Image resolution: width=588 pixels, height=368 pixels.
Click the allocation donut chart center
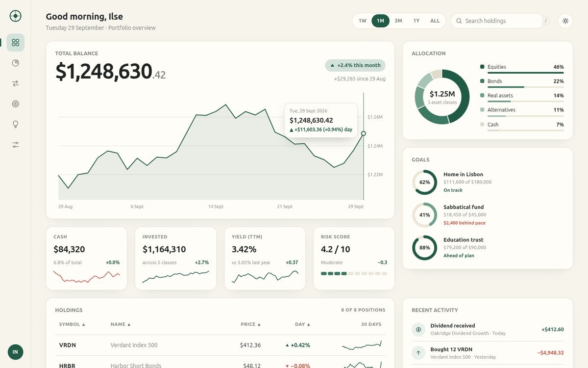(x=442, y=97)
